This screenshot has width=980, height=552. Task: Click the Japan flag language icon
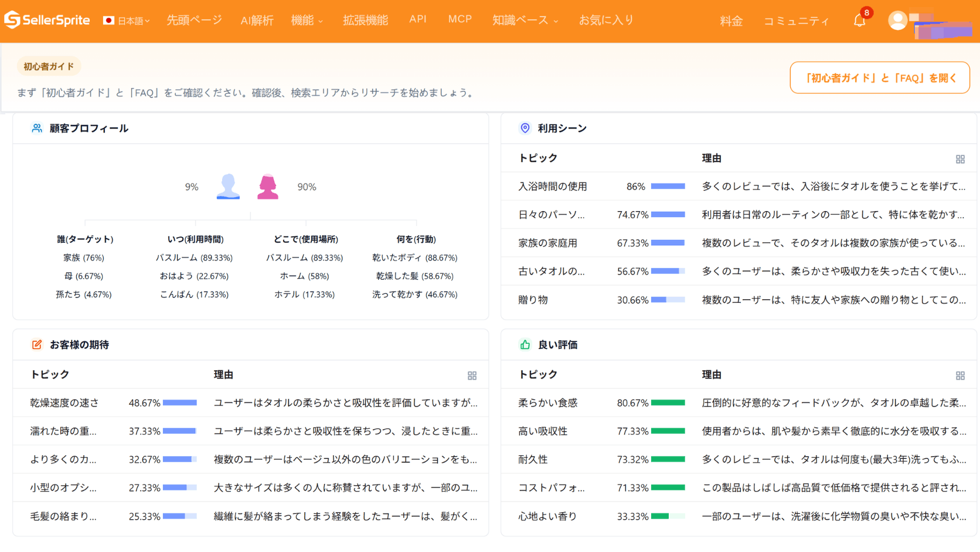tap(108, 21)
